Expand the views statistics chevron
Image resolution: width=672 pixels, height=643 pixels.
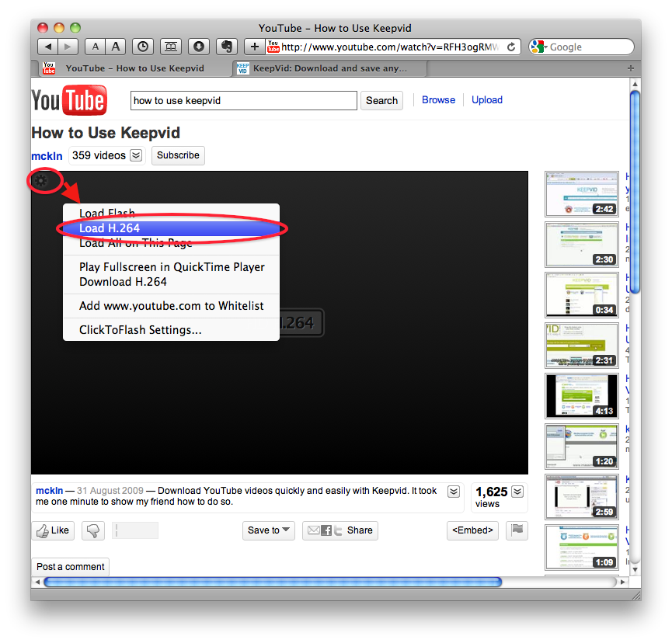(517, 492)
